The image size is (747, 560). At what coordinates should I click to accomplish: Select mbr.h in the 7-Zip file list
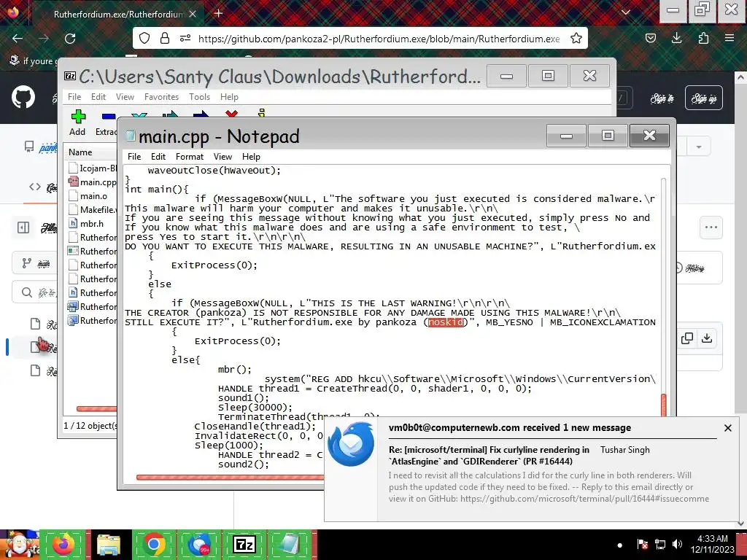[86, 223]
